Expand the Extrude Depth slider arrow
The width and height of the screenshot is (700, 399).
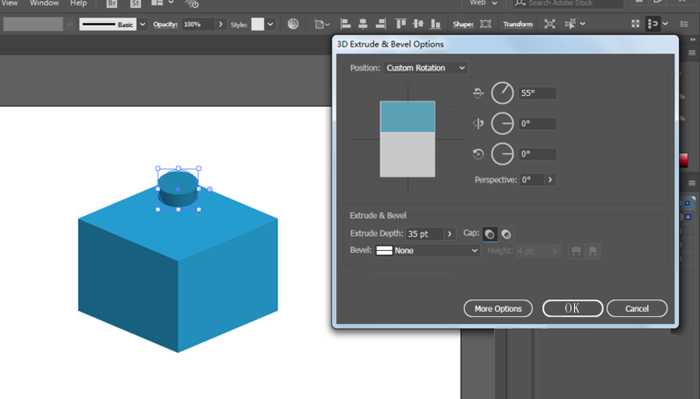pyautogui.click(x=450, y=234)
